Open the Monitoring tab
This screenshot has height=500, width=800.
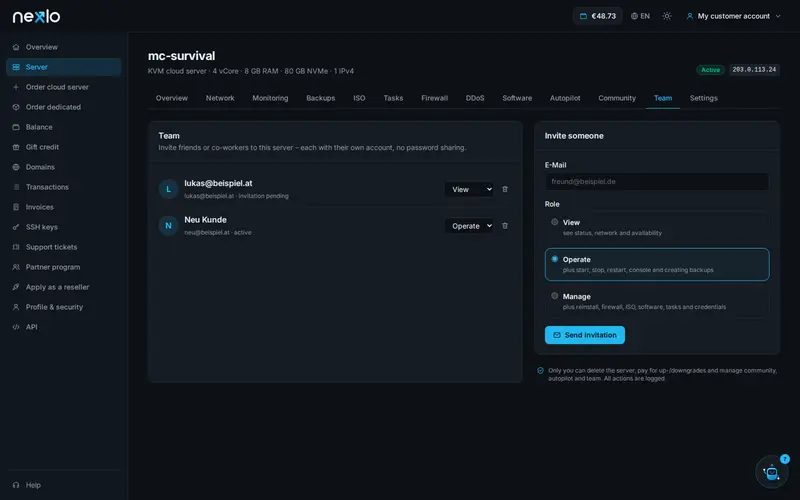point(270,98)
